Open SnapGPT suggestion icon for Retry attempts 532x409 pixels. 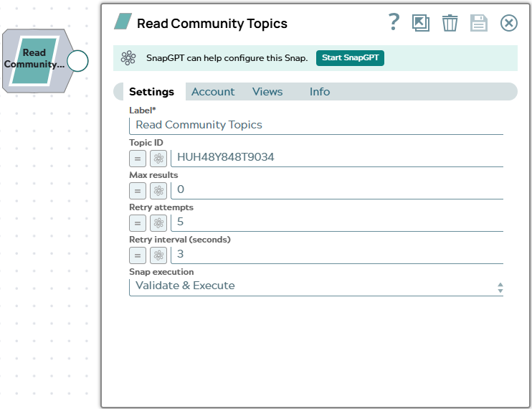pos(158,223)
